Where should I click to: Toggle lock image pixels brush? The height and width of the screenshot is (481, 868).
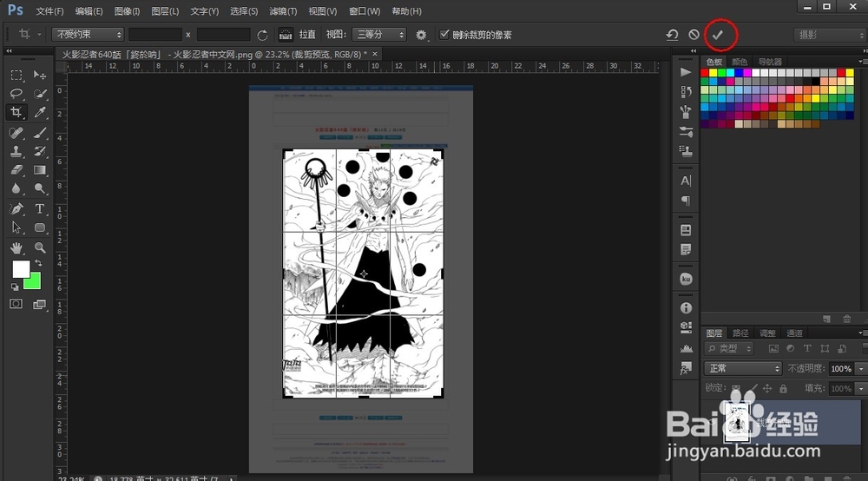(753, 389)
